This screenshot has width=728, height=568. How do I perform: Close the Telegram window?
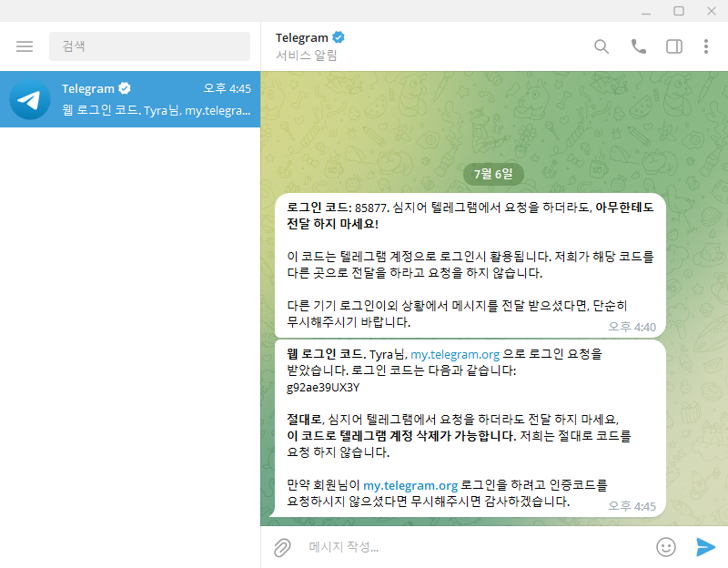coord(712,11)
